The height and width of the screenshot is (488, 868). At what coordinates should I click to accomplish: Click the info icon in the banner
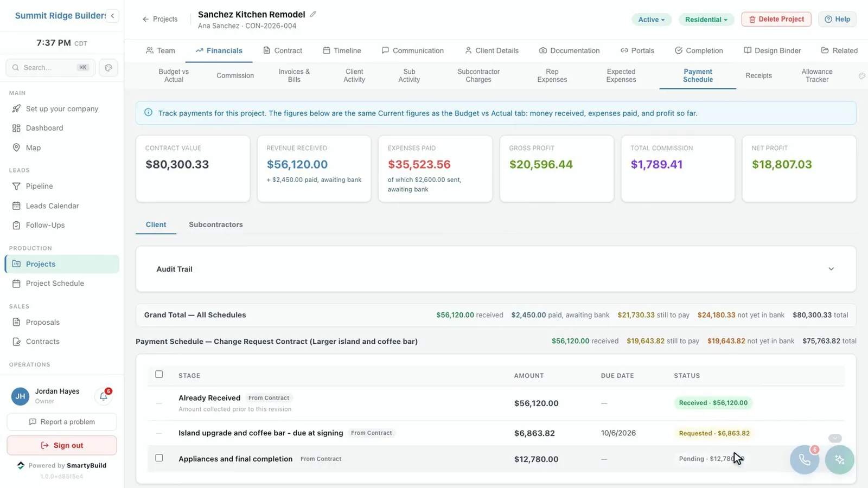[x=148, y=113]
